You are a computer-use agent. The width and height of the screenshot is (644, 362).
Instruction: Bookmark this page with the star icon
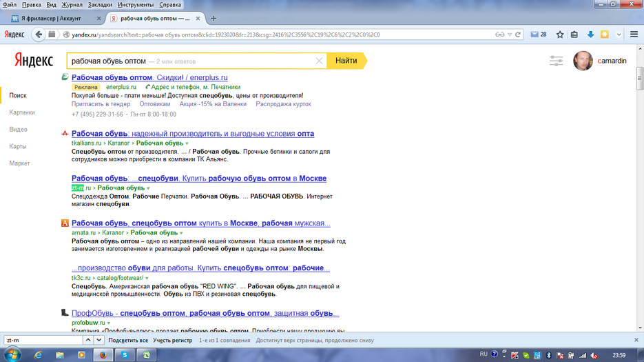[560, 34]
